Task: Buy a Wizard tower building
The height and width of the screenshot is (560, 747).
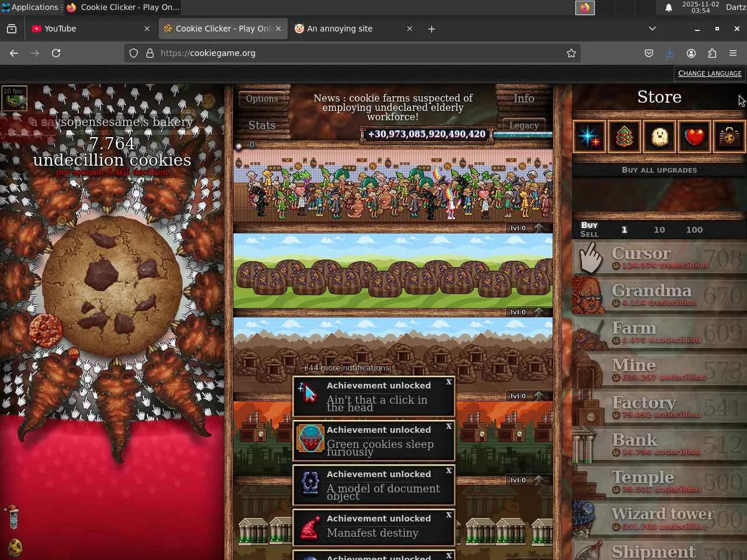Action: click(659, 519)
